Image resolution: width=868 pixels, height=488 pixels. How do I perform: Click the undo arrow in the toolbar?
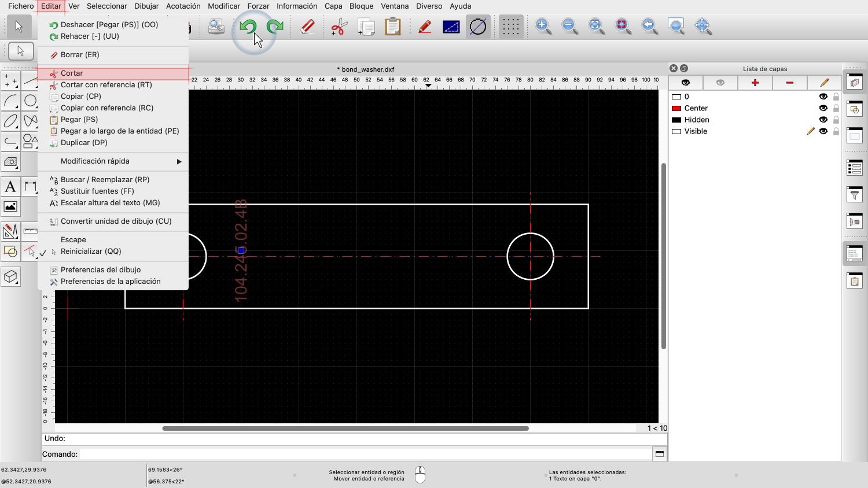click(x=248, y=27)
